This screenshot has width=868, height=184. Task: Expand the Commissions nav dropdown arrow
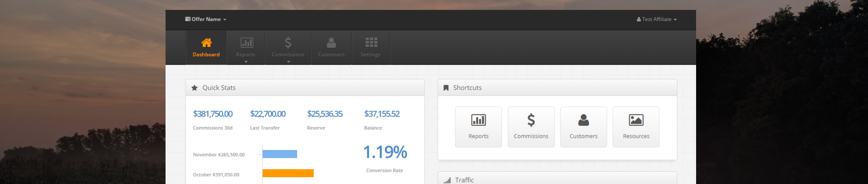(288, 62)
